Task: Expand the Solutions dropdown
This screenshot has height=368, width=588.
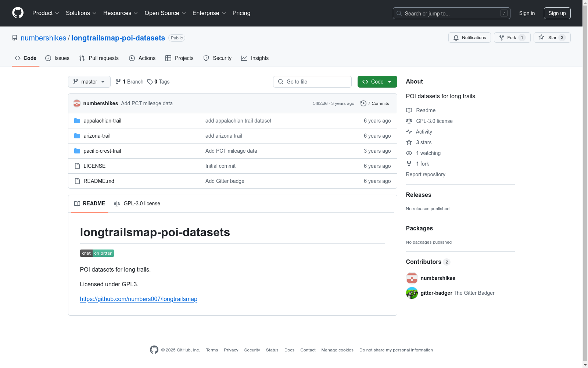Action: coord(81,13)
